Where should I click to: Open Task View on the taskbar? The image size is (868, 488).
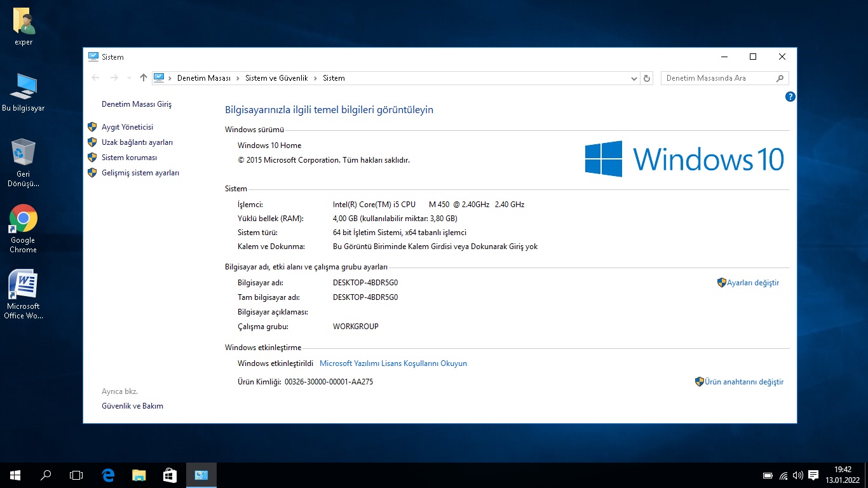coord(76,475)
